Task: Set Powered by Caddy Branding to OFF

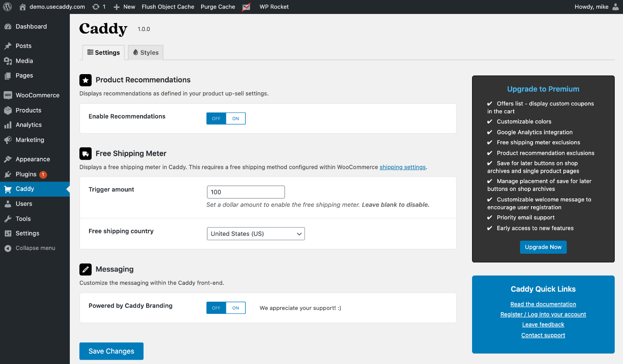Action: tap(216, 308)
